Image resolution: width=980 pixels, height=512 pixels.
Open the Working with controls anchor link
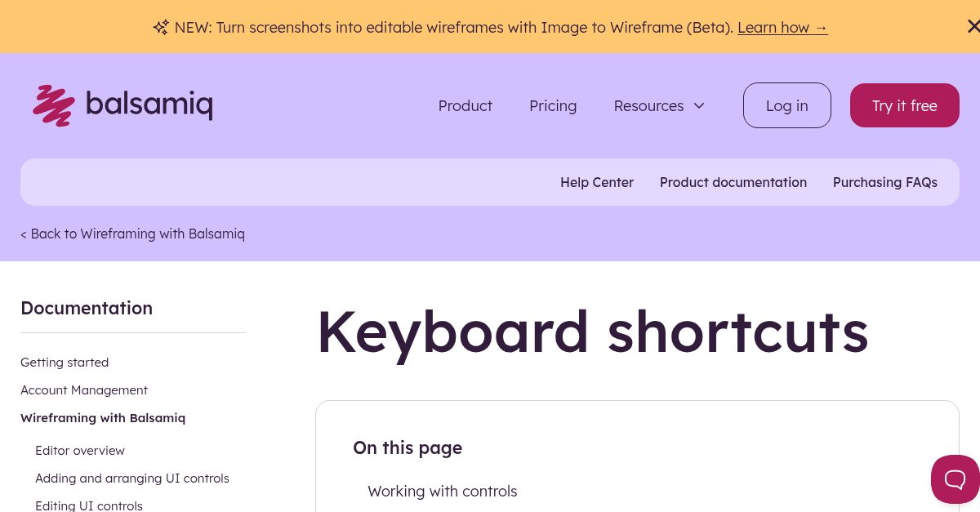[x=442, y=491]
